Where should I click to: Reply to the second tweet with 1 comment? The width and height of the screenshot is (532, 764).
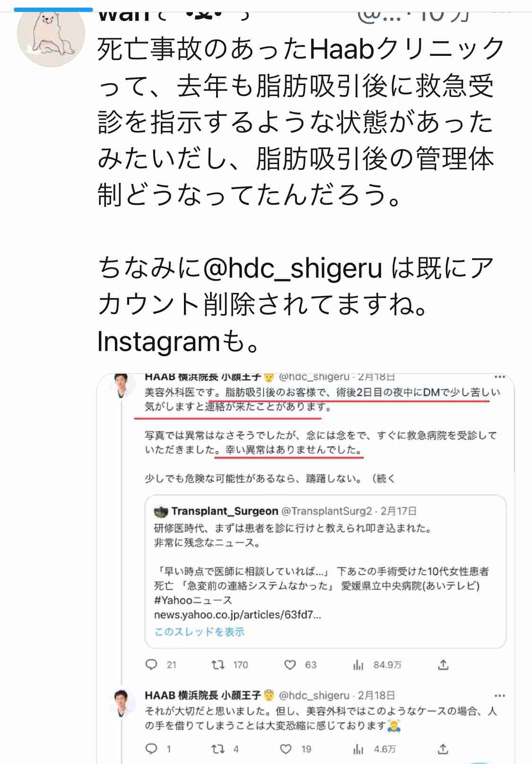click(151, 749)
